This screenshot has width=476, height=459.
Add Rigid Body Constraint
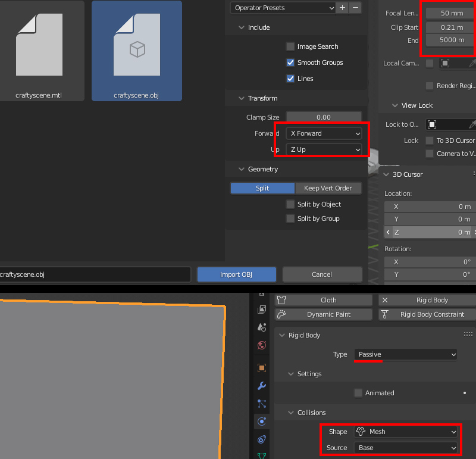[427, 314]
